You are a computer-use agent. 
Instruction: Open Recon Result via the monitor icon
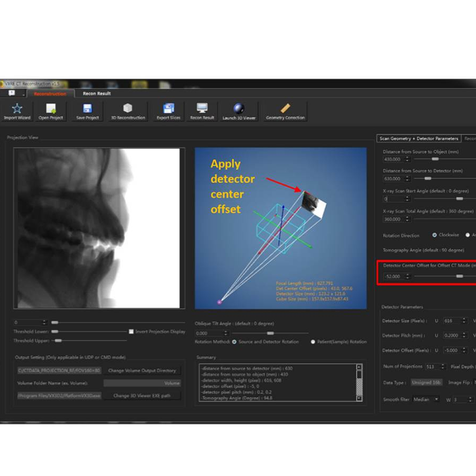pos(202,109)
